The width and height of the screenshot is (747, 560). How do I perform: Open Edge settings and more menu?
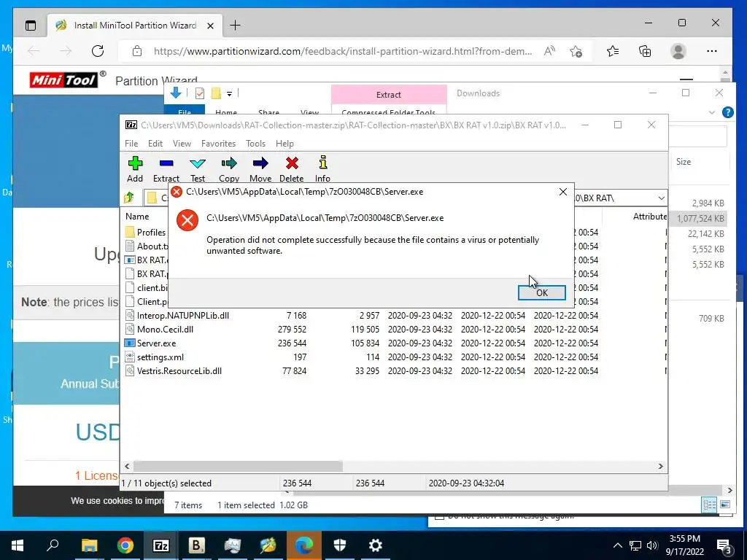point(712,51)
